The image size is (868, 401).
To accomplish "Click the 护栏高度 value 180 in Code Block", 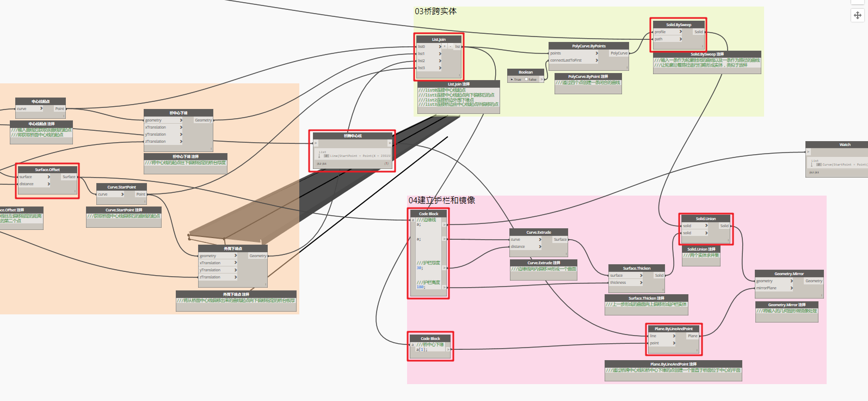I will pyautogui.click(x=421, y=287).
